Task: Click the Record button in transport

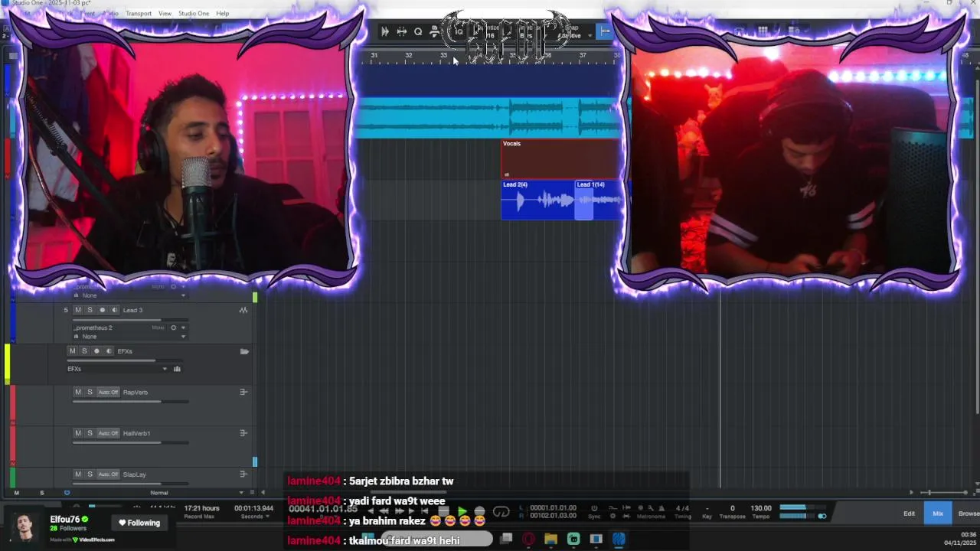Action: coord(479,511)
